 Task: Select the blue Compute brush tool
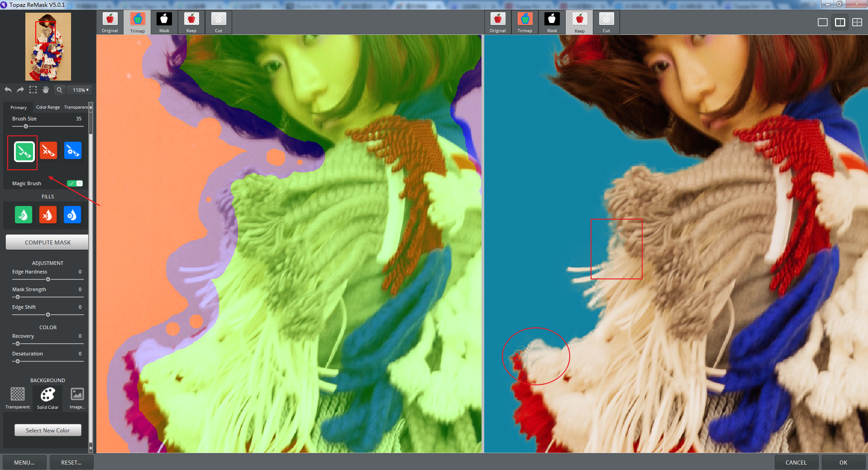pos(73,151)
